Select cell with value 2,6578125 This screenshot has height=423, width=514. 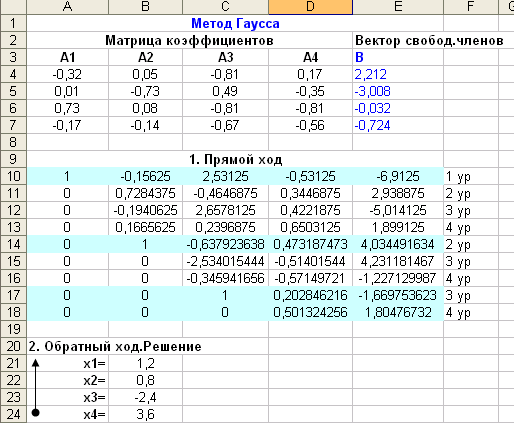[225, 210]
